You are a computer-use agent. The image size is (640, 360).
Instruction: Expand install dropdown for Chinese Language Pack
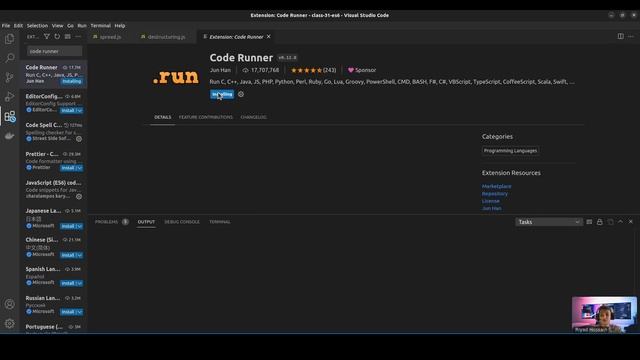[x=80, y=255]
